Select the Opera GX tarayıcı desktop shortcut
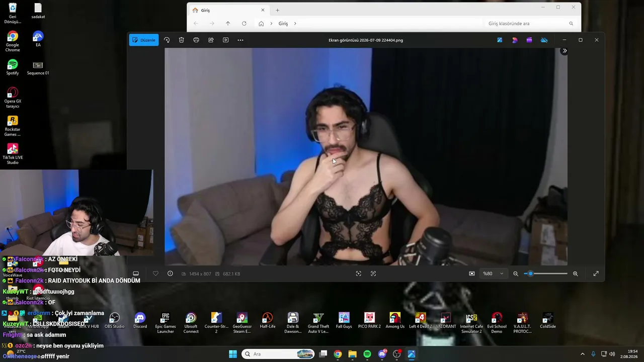 point(13,98)
